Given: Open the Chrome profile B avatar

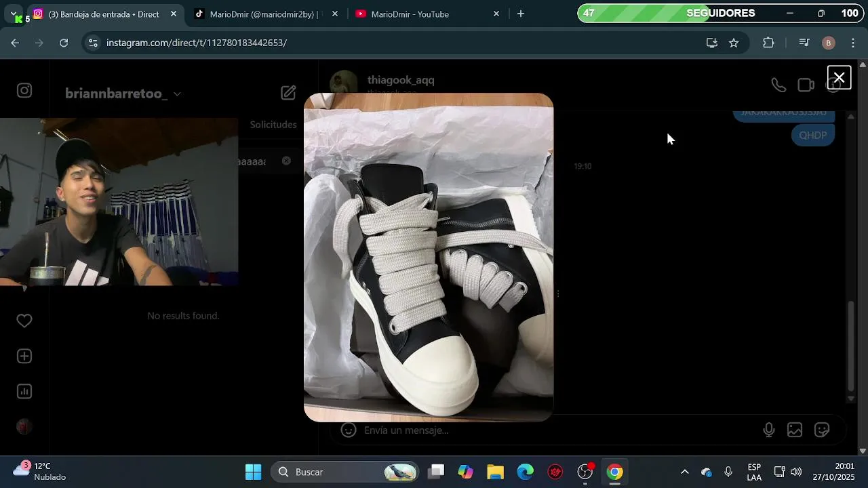Looking at the screenshot, I should (828, 43).
